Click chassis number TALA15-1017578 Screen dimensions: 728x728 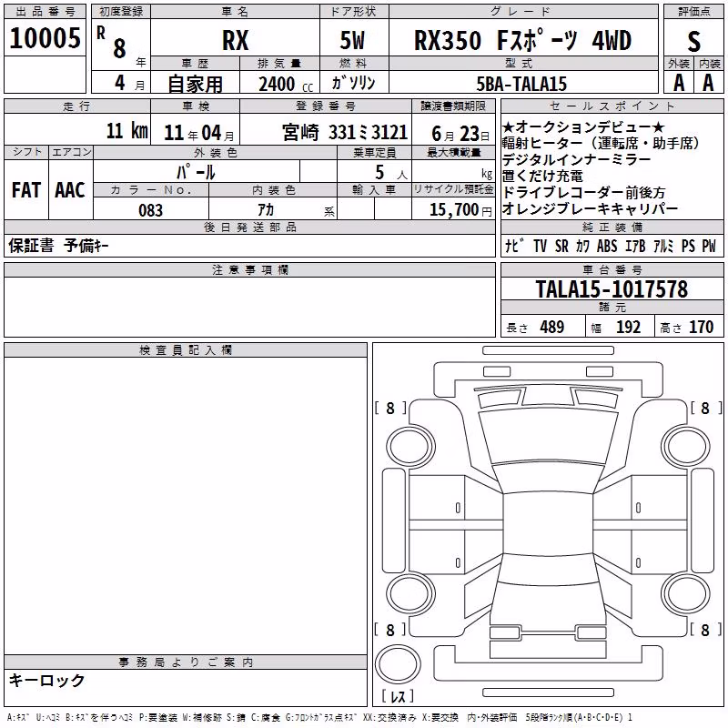point(612,289)
